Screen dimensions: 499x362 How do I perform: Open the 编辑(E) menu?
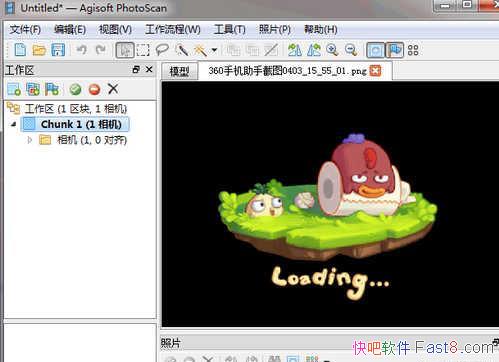[70, 29]
